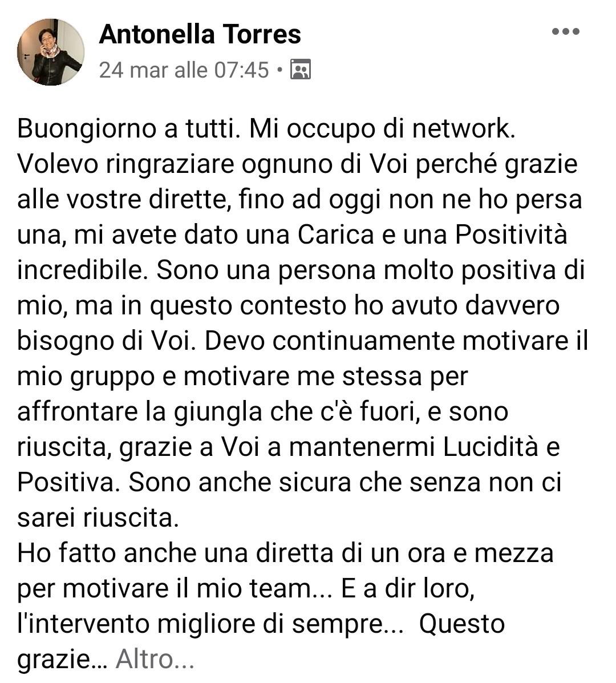Tap the line starting 'bisogno di Voi. Devo'

[x=302, y=341]
